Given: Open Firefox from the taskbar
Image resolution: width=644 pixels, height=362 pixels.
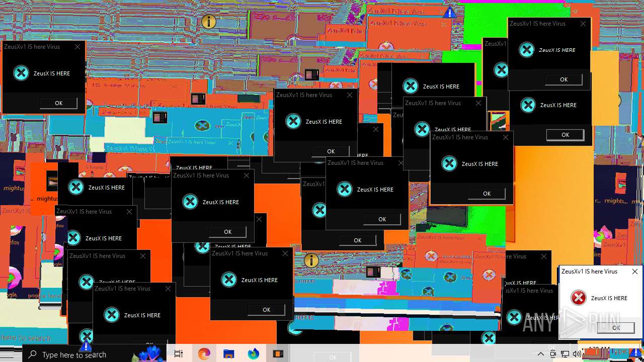Looking at the screenshot, I should (253, 354).
